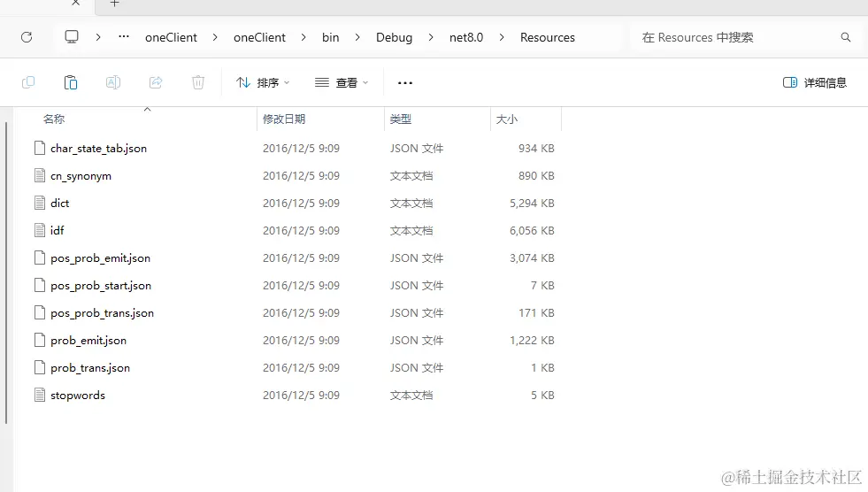868x492 pixels.
Task: Click file icon of char_state_tab.json
Action: [39, 148]
